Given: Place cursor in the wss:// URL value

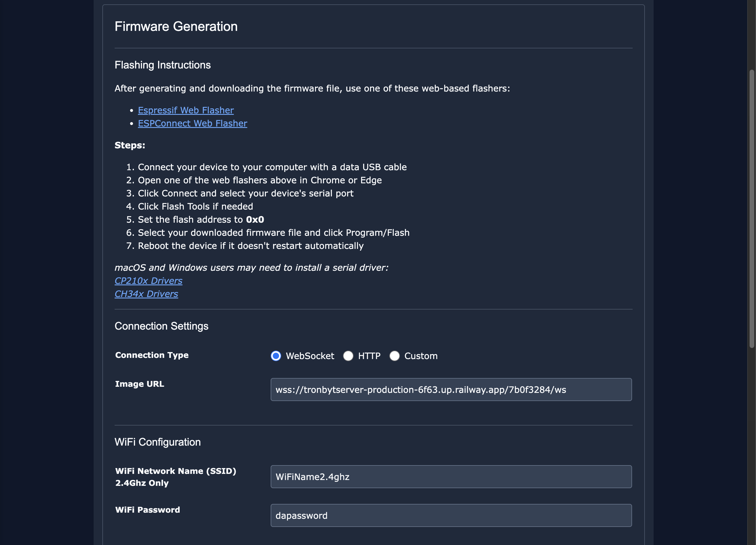Looking at the screenshot, I should click(421, 389).
